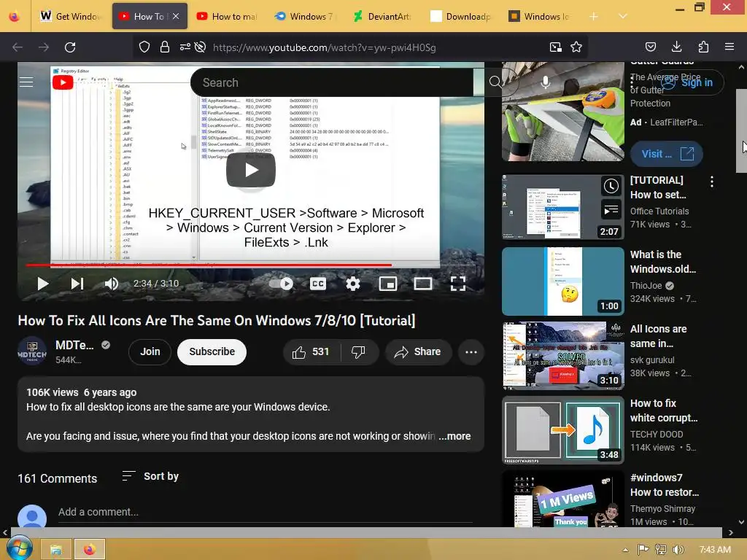Show hidden tray icons arrow
The image size is (747, 560).
pos(625,550)
